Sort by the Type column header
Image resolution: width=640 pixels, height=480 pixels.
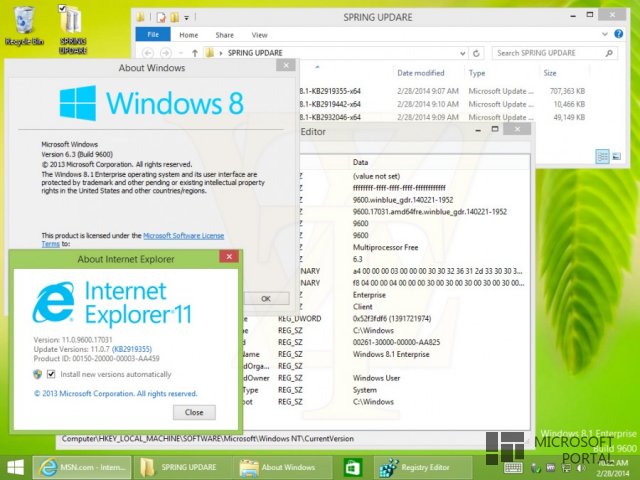[477, 73]
